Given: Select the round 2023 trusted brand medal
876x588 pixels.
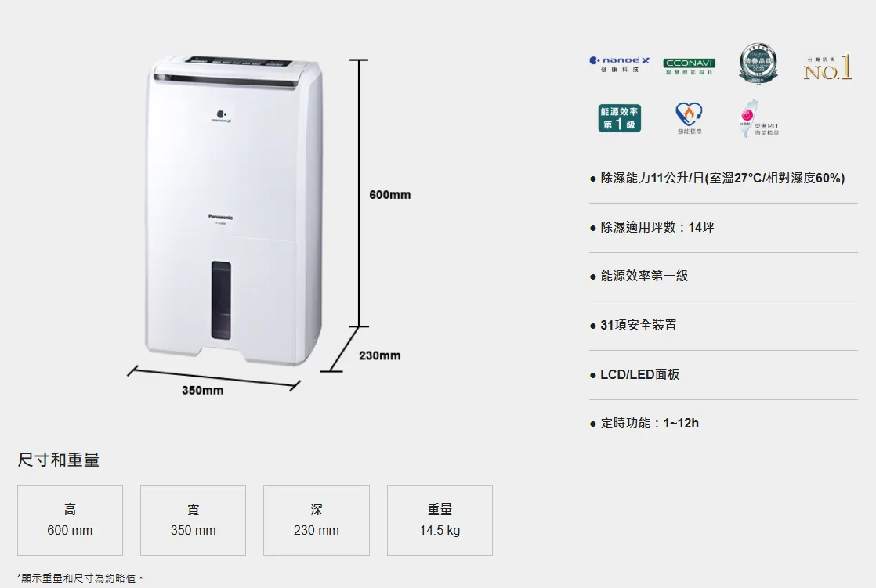Looking at the screenshot, I should (x=758, y=64).
